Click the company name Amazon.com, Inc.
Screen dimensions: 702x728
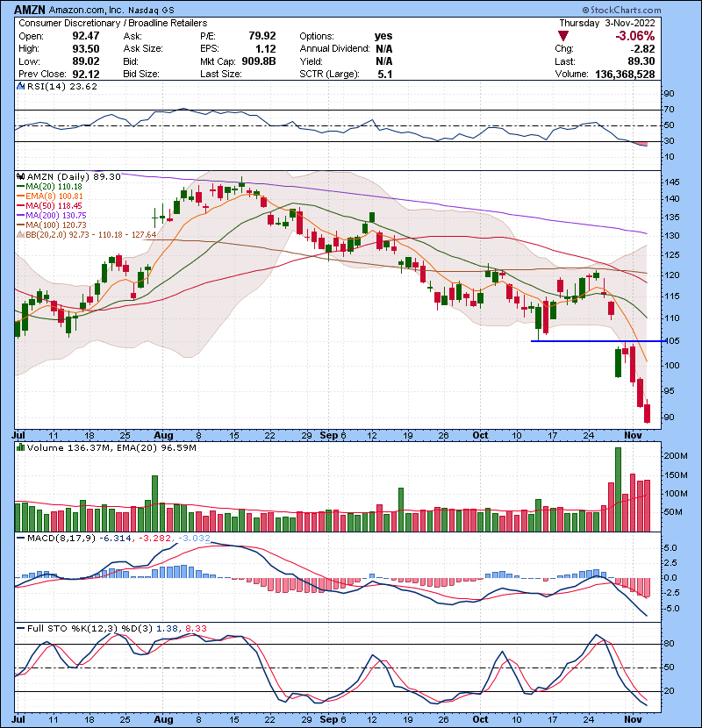[87, 10]
